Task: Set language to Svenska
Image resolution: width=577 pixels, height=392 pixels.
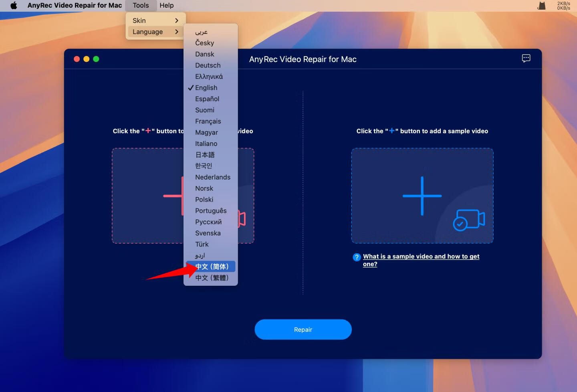Action: 210,233
